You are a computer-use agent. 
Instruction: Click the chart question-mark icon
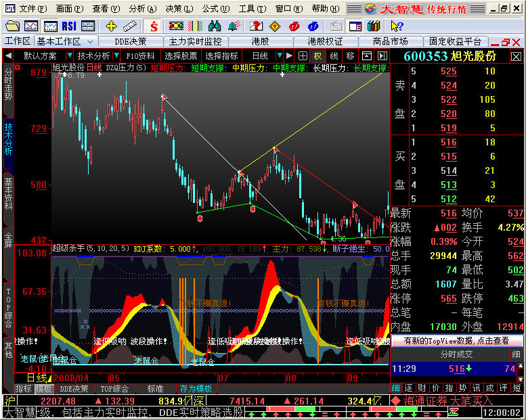pos(256,26)
